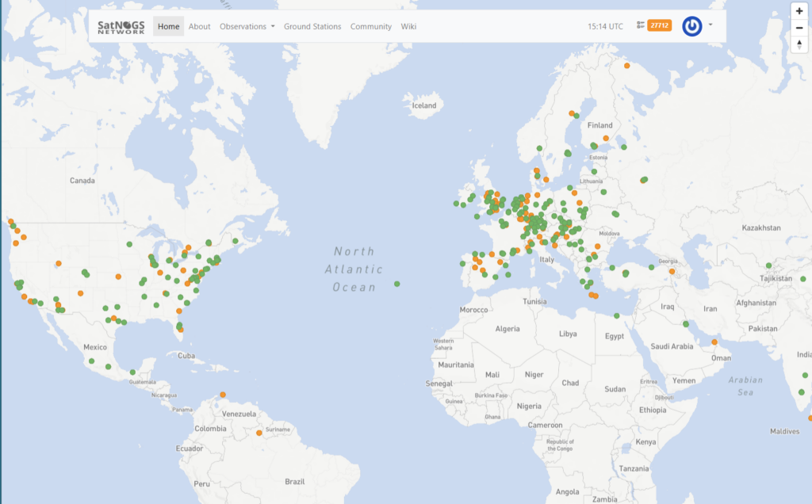The image size is (812, 504).
Task: Select the orange station marker in Oman
Action: [714, 342]
